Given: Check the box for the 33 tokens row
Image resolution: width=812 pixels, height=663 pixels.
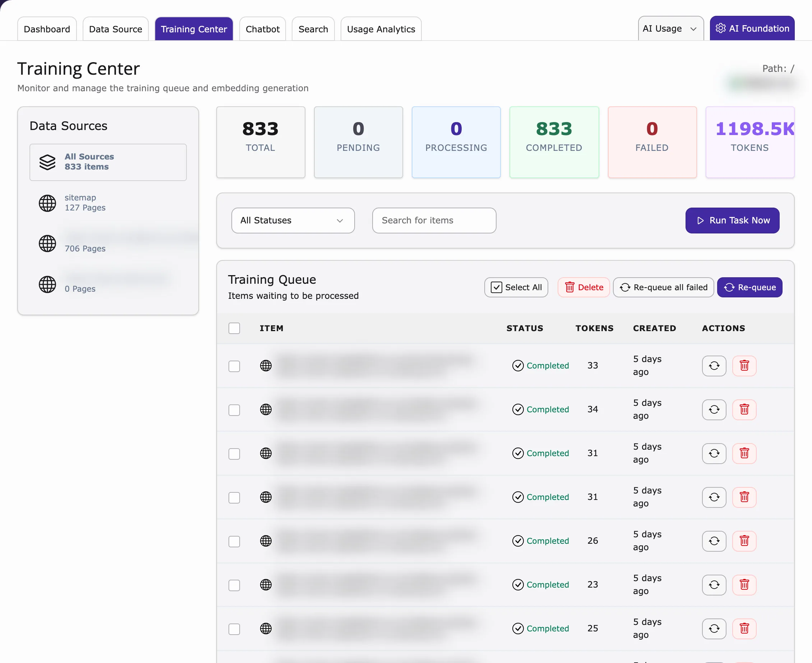Looking at the screenshot, I should [x=234, y=366].
